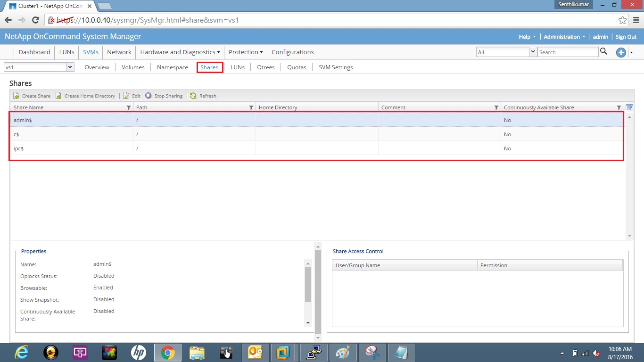Launch Snipping Tool from the taskbar
Screen dimensions: 644x362
[x=372, y=352]
